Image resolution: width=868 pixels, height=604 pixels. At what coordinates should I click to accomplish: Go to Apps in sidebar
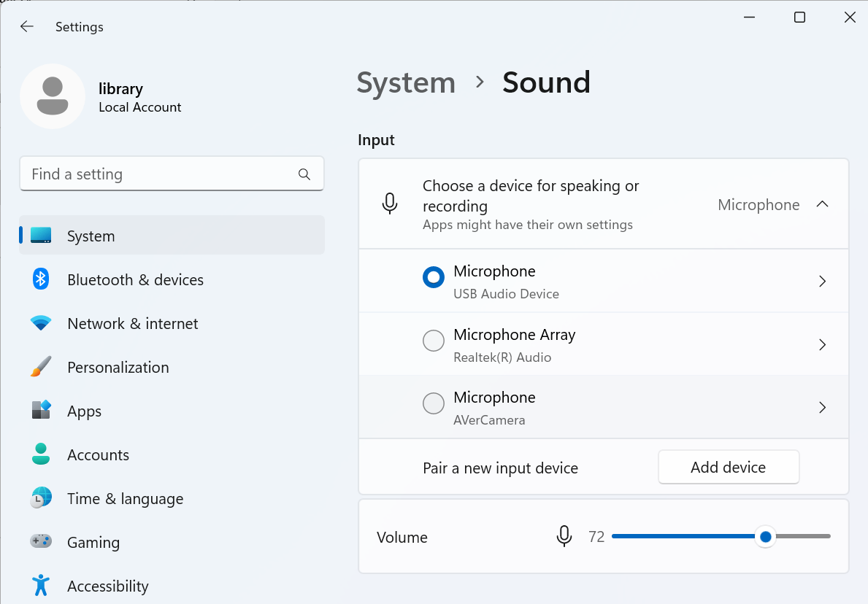pyautogui.click(x=84, y=411)
